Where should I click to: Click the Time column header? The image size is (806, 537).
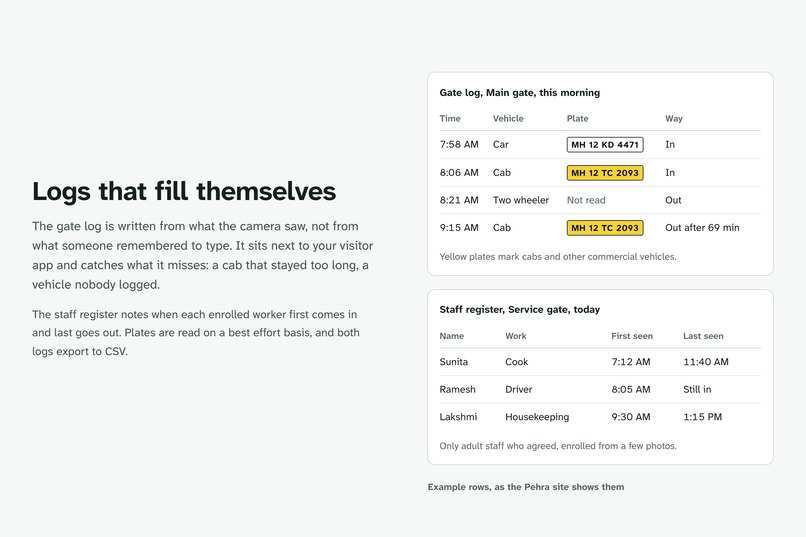coord(450,119)
